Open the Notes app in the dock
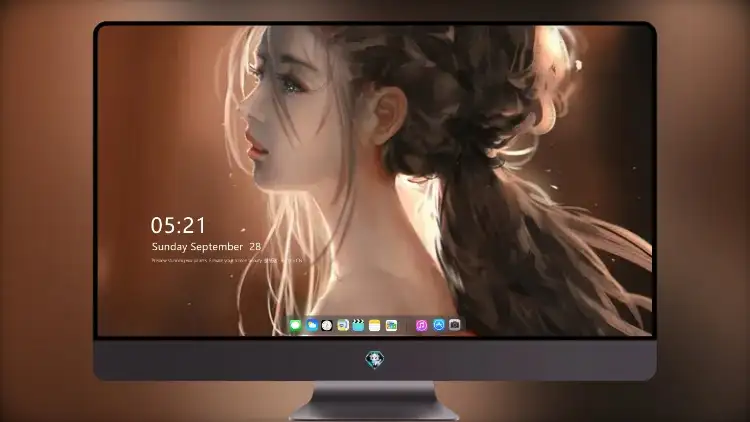 (x=375, y=325)
